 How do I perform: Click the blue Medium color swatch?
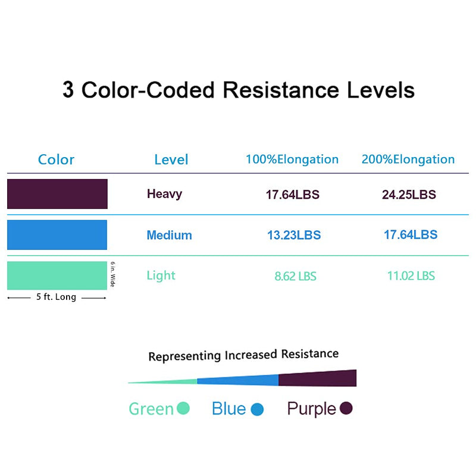pos(57,234)
